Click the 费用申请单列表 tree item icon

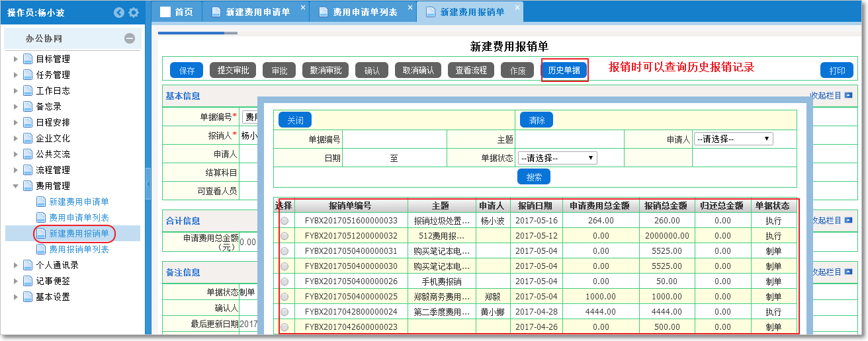tap(41, 217)
